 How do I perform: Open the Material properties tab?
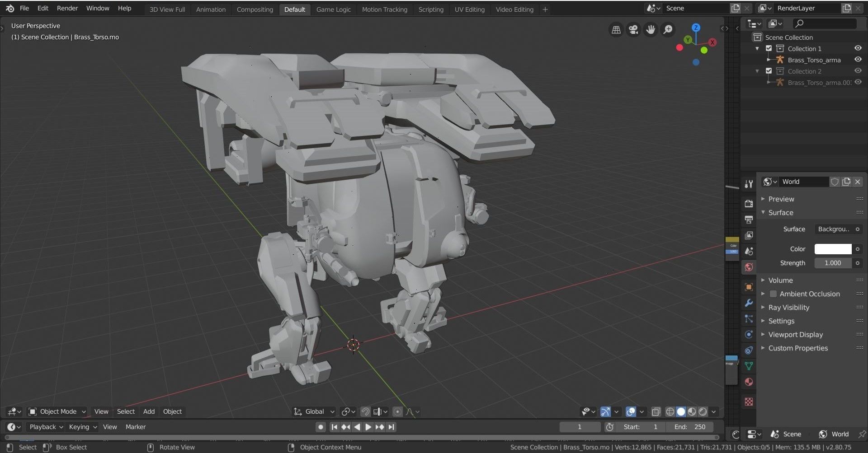(x=749, y=382)
